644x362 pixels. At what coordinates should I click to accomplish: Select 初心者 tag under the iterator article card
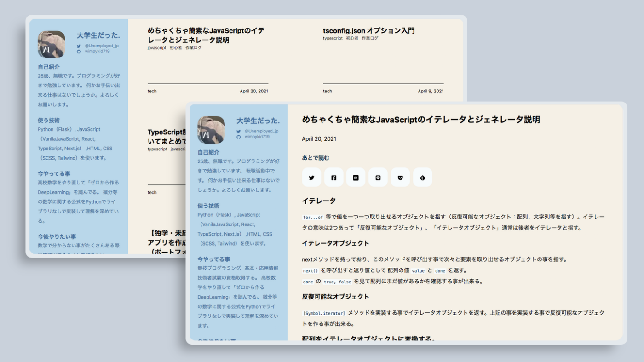(176, 47)
